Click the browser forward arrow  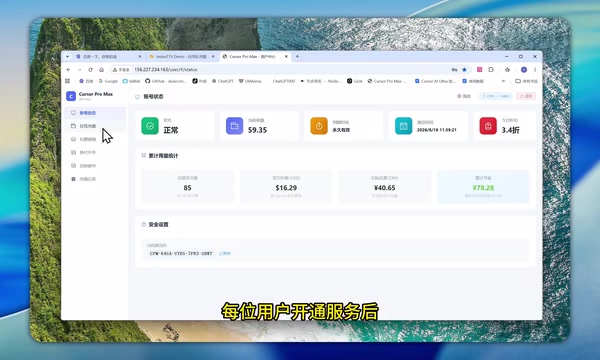[x=79, y=70]
